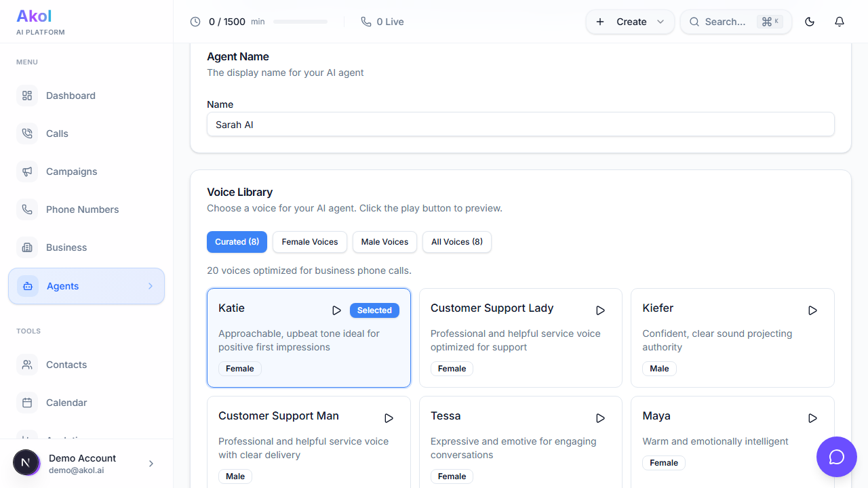Select the Campaigns megaphone icon
The image size is (868, 488).
(x=27, y=171)
